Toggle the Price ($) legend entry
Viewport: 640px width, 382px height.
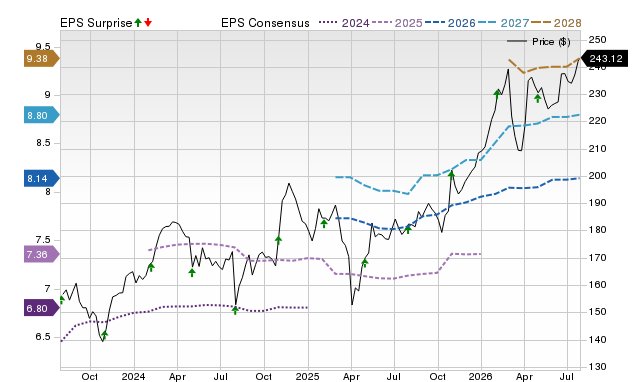pos(539,42)
